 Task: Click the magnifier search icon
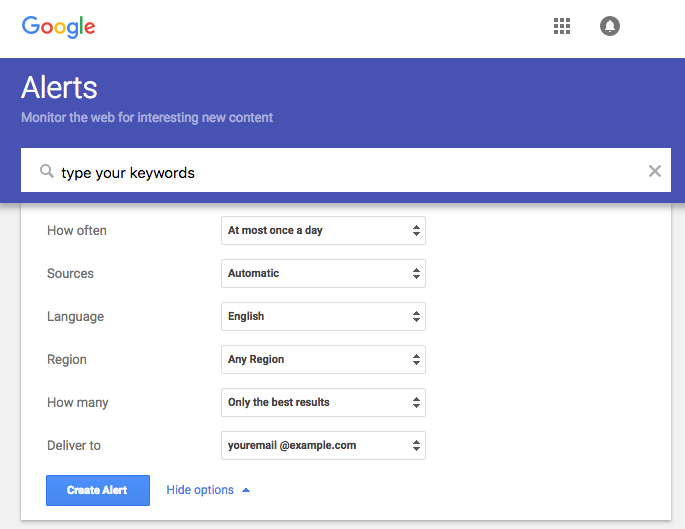point(47,171)
